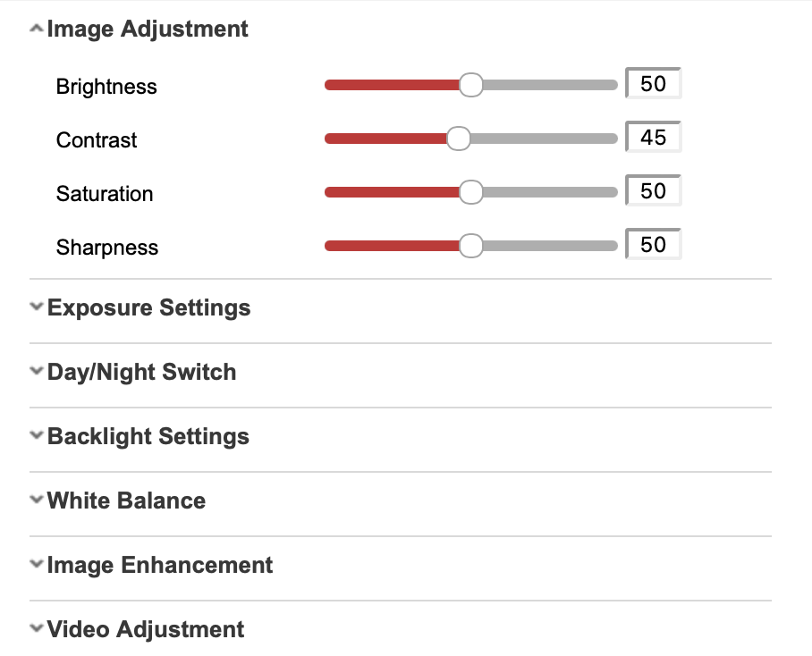
Task: Click the Brightness slider handle
Action: 470,85
